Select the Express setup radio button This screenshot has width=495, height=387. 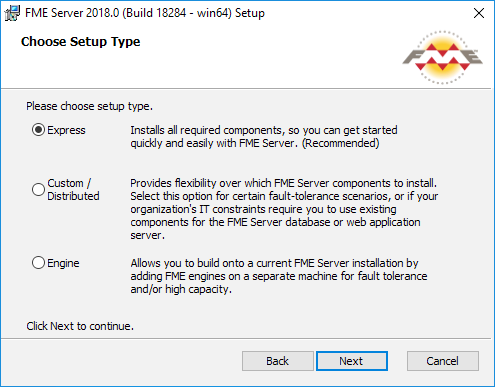coord(38,130)
